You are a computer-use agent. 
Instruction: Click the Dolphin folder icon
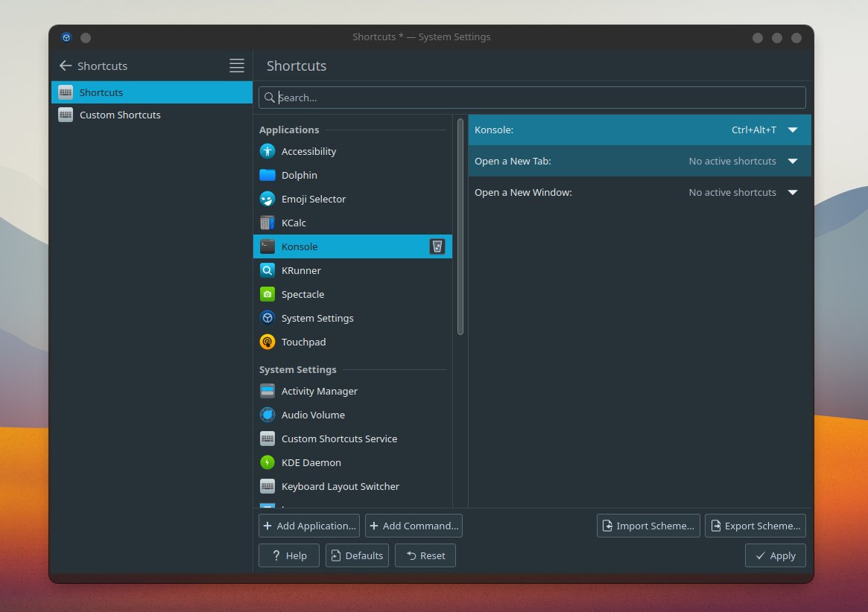pos(267,175)
